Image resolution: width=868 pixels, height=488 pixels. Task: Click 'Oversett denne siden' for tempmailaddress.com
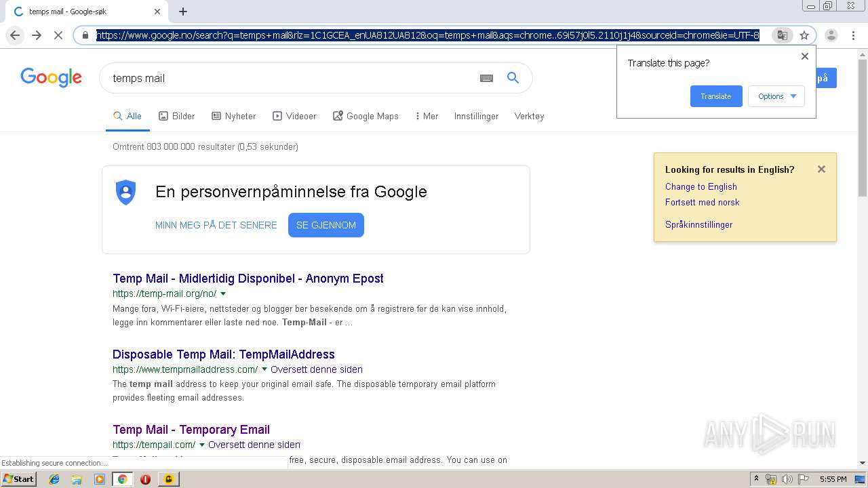pos(317,369)
